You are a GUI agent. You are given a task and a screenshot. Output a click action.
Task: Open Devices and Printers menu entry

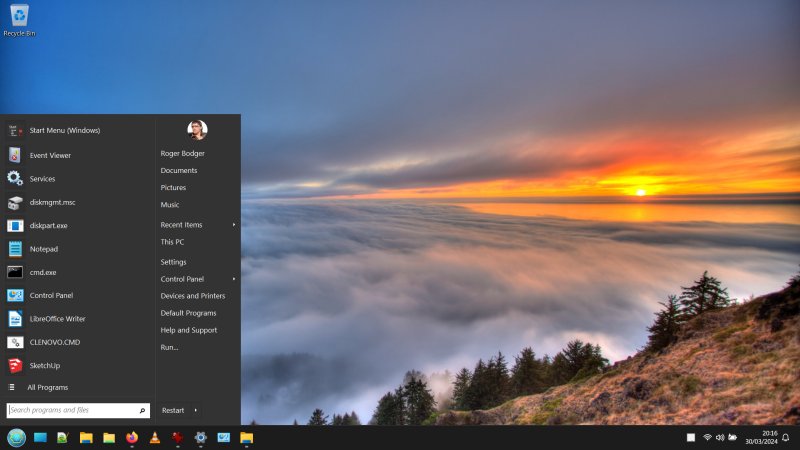click(192, 296)
